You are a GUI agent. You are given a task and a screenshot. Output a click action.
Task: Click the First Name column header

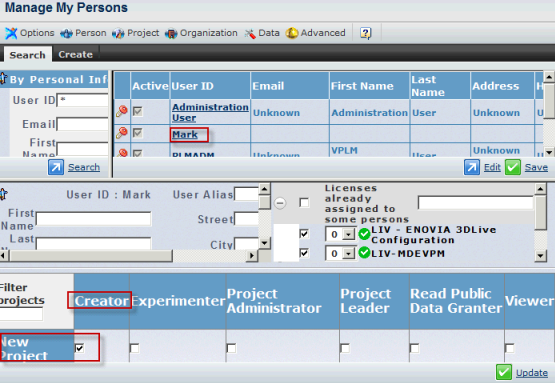click(370, 86)
